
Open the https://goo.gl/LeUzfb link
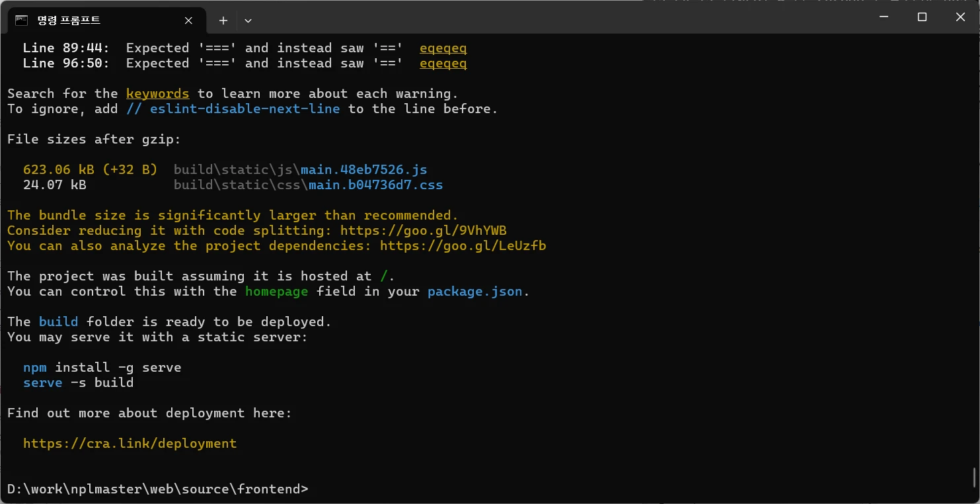coord(463,246)
